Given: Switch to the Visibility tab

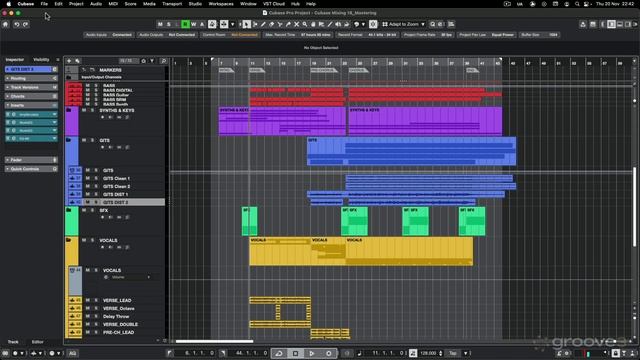Looking at the screenshot, I should [41, 60].
